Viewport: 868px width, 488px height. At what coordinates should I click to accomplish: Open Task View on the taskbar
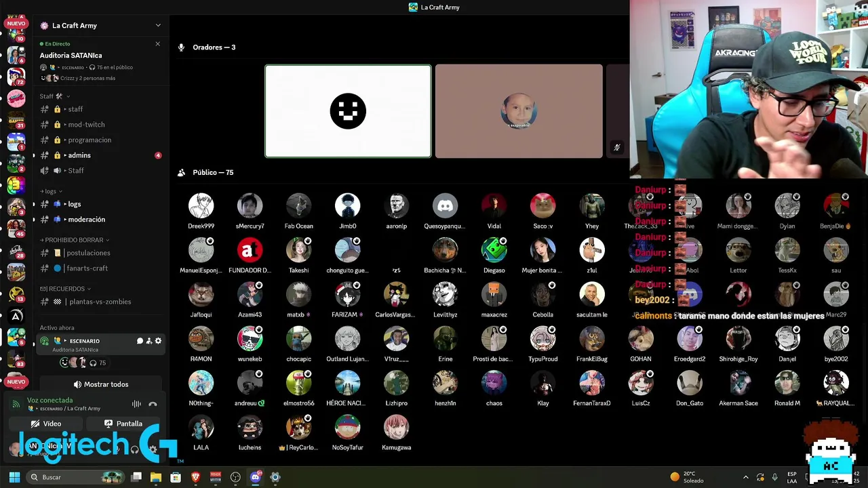[136, 477]
